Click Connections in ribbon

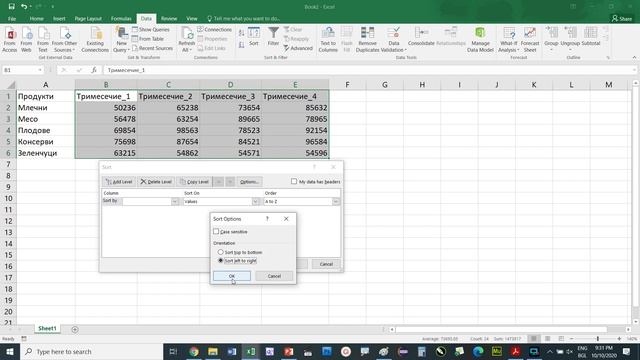click(x=214, y=29)
